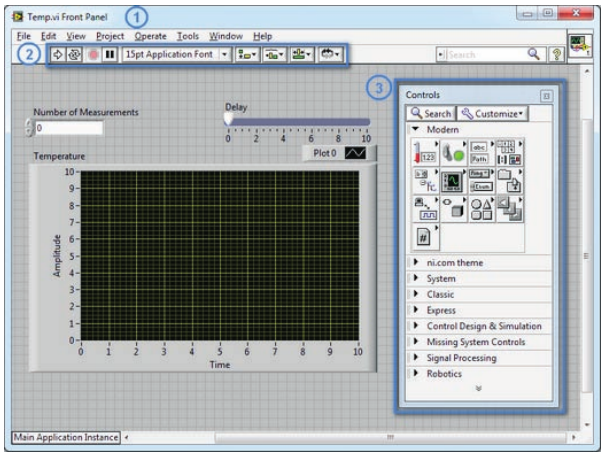The height and width of the screenshot is (455, 610).
Task: Expand the Classic palette category
Action: point(415,294)
